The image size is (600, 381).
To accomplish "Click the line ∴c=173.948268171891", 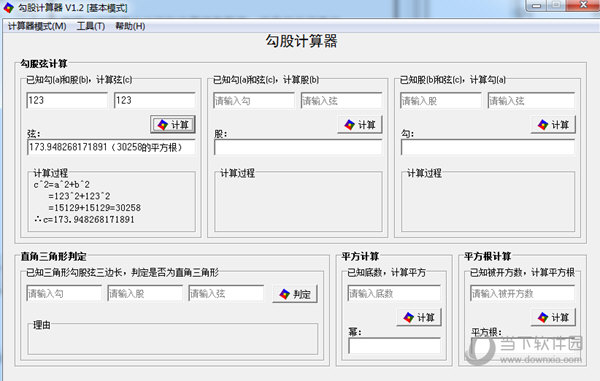I will pyautogui.click(x=84, y=220).
